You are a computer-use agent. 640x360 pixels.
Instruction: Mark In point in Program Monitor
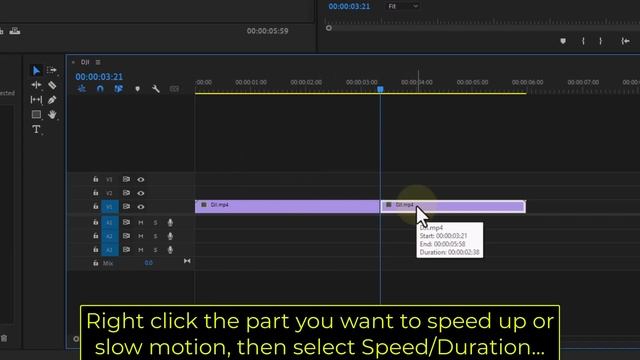pos(583,41)
